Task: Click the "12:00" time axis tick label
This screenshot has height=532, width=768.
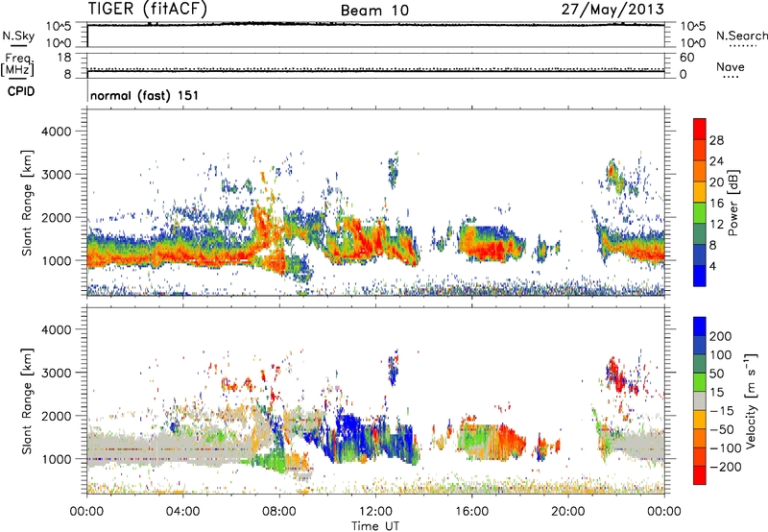Action: 375,511
